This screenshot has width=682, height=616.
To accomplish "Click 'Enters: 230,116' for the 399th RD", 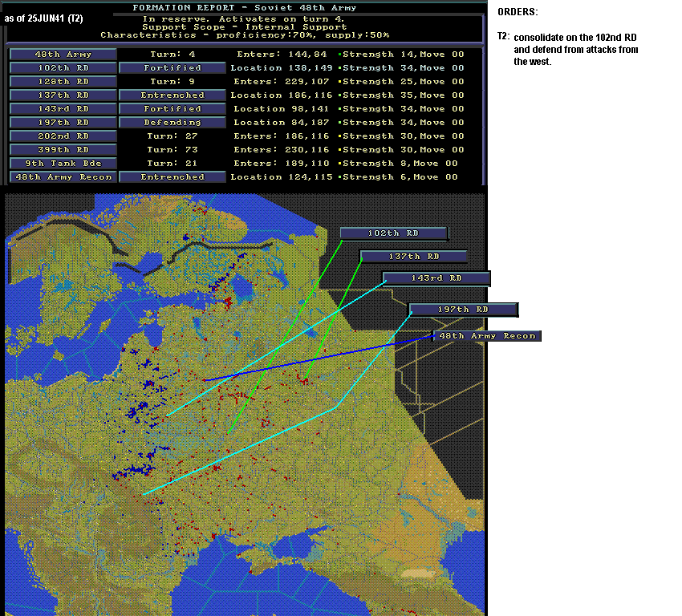I will coord(282,149).
